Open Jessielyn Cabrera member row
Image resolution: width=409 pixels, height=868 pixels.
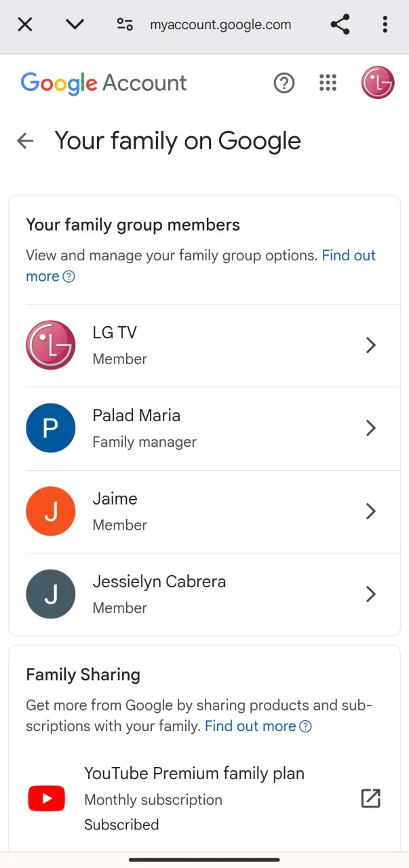tap(213, 594)
